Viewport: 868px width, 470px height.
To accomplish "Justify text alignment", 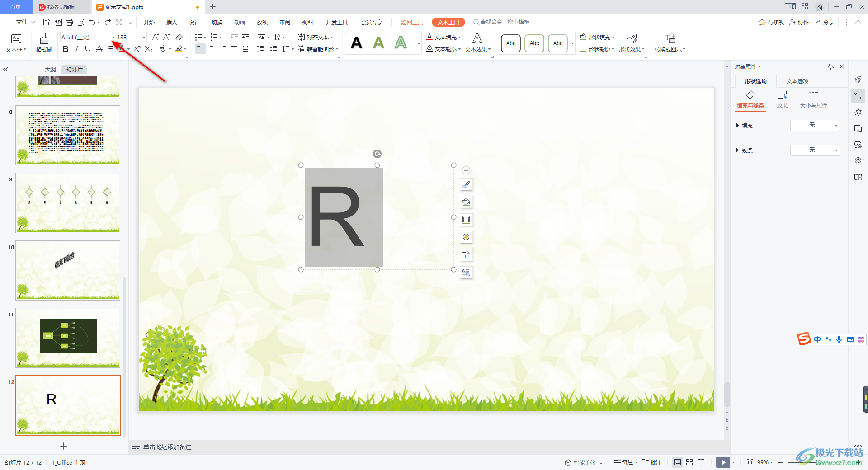I will click(x=234, y=49).
